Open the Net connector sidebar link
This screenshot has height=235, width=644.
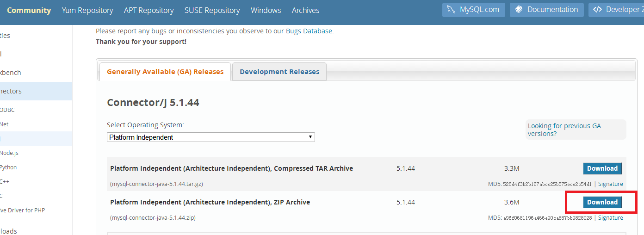click(4, 124)
